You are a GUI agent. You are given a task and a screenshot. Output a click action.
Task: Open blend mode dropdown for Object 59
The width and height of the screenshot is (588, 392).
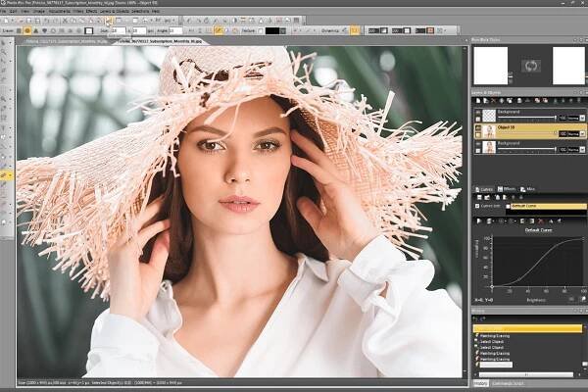(582, 131)
